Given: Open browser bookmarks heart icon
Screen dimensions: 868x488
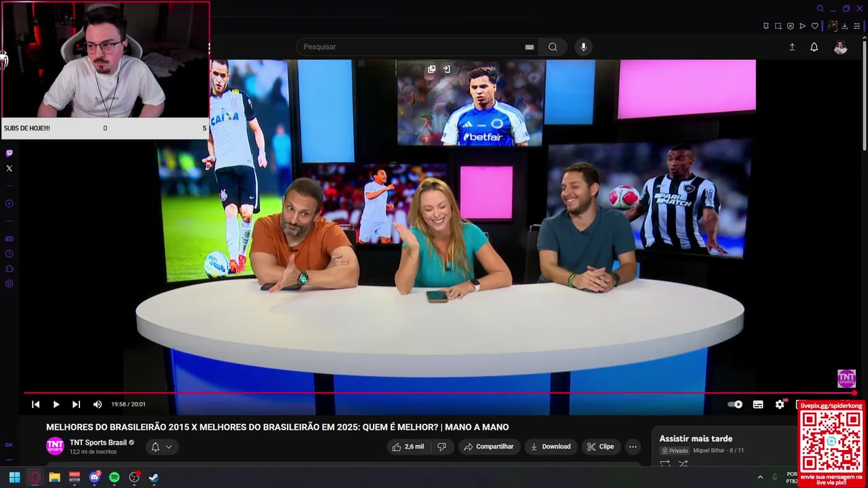Looking at the screenshot, I should click(814, 26).
